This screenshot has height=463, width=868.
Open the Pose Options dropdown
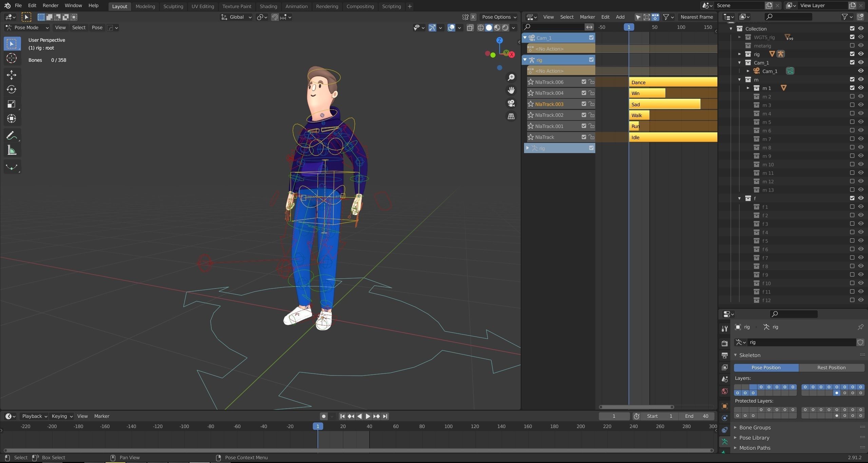(x=499, y=17)
